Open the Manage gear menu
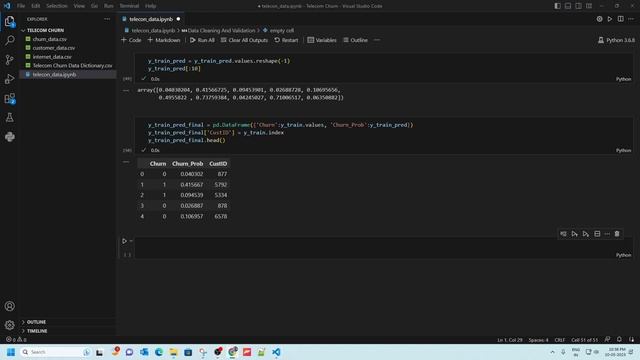 9,325
